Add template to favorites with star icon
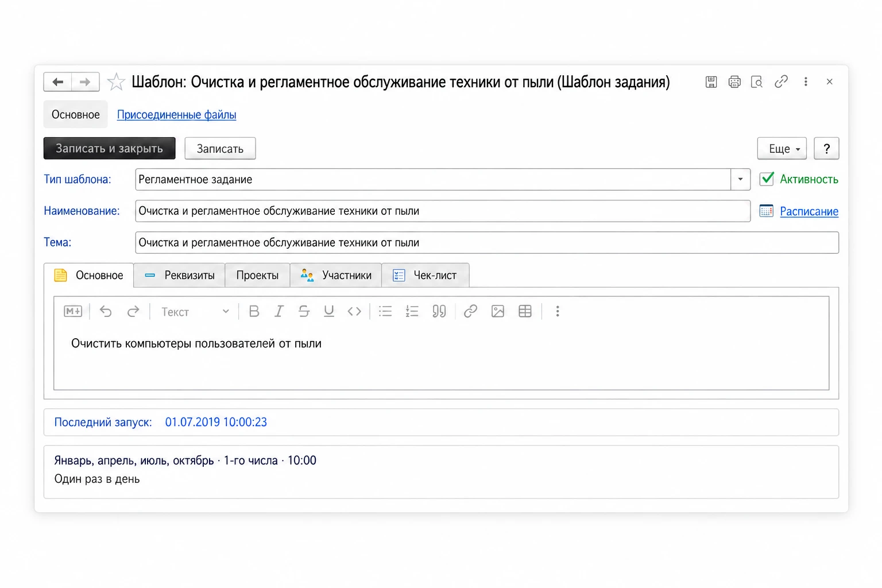 click(116, 82)
